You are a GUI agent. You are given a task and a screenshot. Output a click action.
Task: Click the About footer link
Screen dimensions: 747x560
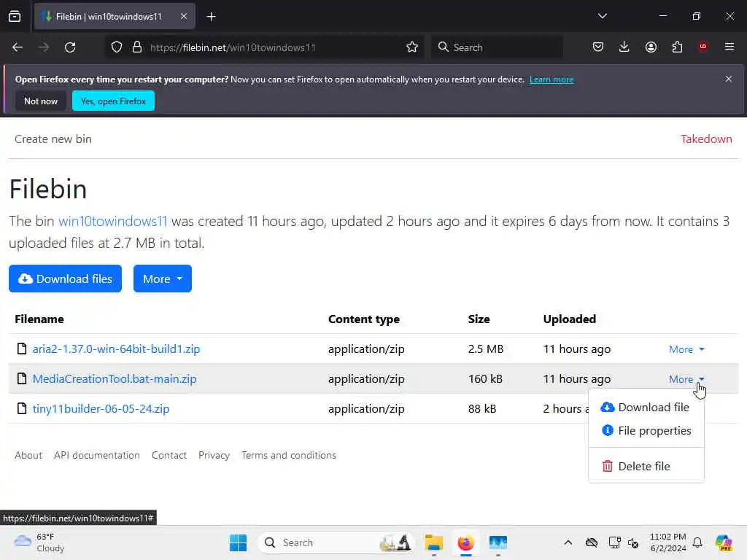pos(28,455)
